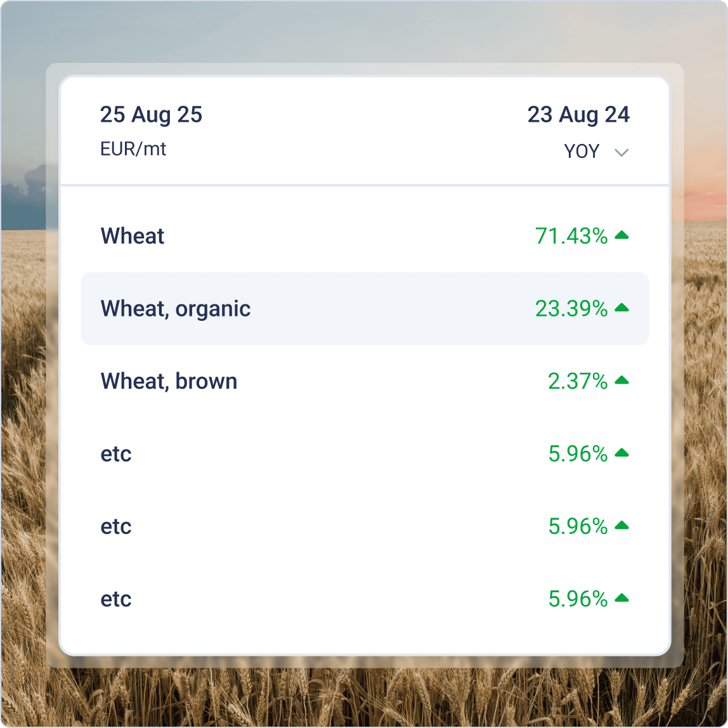Click the up arrow in the first etc row
Screen dimensions: 728x728
point(621,453)
